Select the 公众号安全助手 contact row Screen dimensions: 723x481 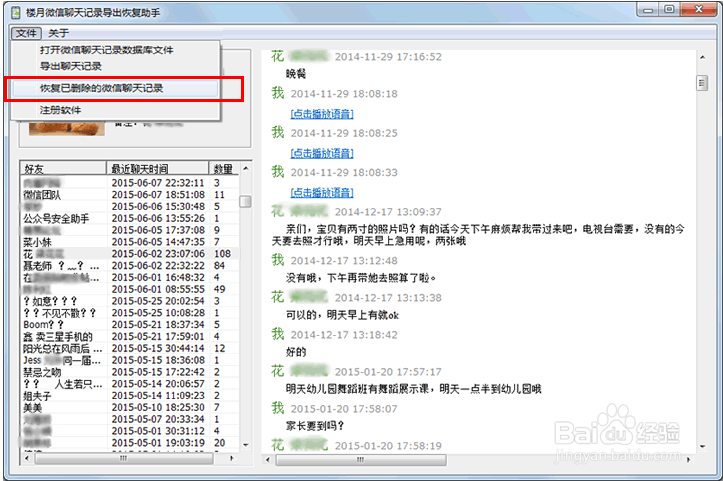(130, 219)
